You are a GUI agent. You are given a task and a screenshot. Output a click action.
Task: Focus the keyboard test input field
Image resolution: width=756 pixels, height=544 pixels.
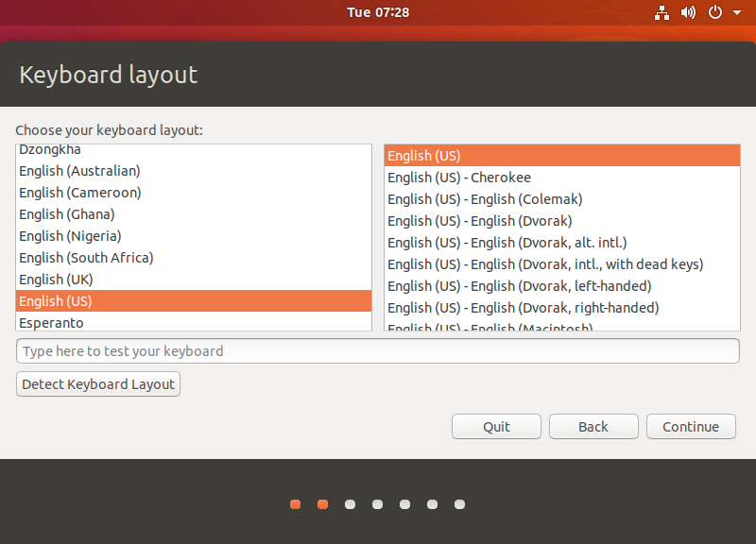(x=378, y=350)
